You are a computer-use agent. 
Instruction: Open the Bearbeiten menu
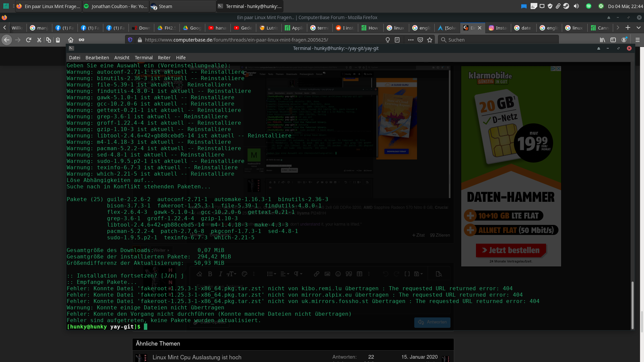pyautogui.click(x=97, y=58)
